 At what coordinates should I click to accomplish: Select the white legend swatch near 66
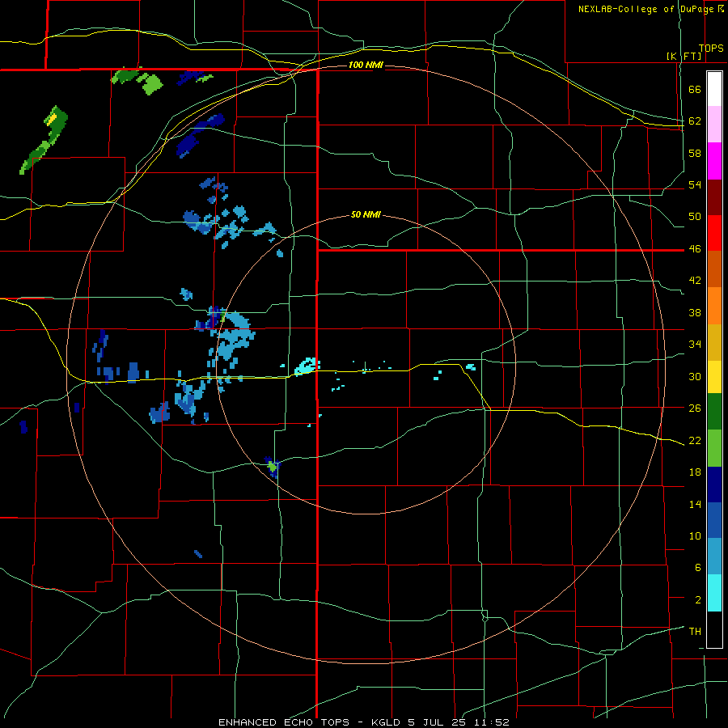click(714, 89)
